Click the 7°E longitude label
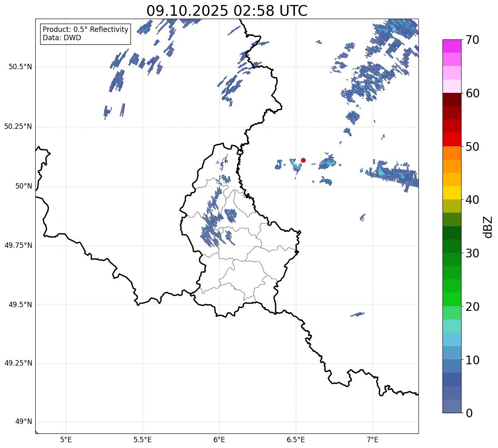Screen dimensions: 498x448 click(x=373, y=439)
